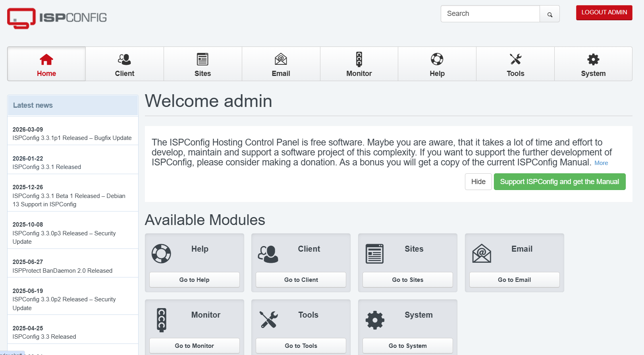The width and height of the screenshot is (644, 355).
Task: Click the Latest news panel header
Action: click(x=73, y=105)
